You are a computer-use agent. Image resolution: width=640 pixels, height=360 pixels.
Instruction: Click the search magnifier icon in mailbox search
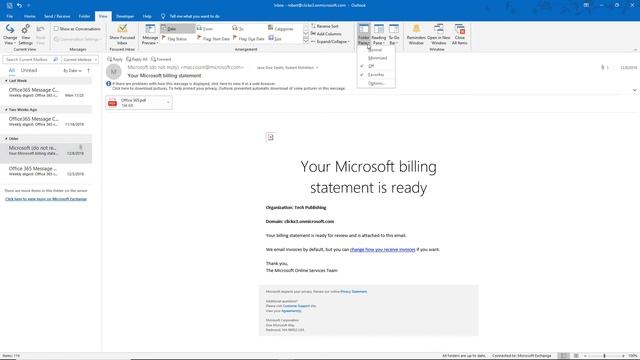[x=56, y=60]
